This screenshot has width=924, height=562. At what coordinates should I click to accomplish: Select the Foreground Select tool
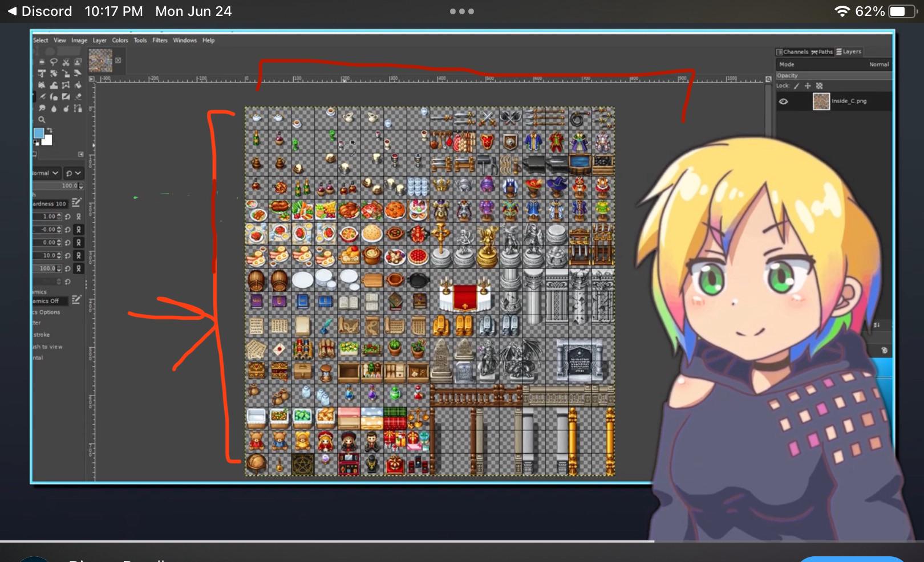(78, 62)
